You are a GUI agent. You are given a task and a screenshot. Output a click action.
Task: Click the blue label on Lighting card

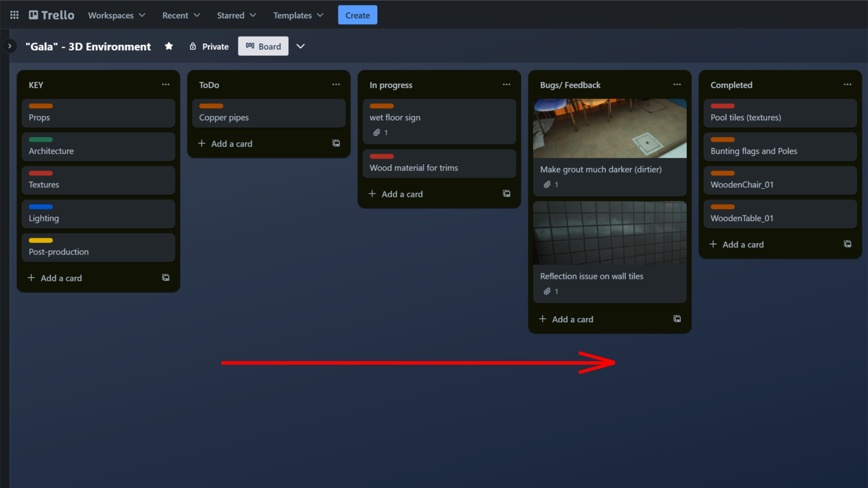pos(41,207)
